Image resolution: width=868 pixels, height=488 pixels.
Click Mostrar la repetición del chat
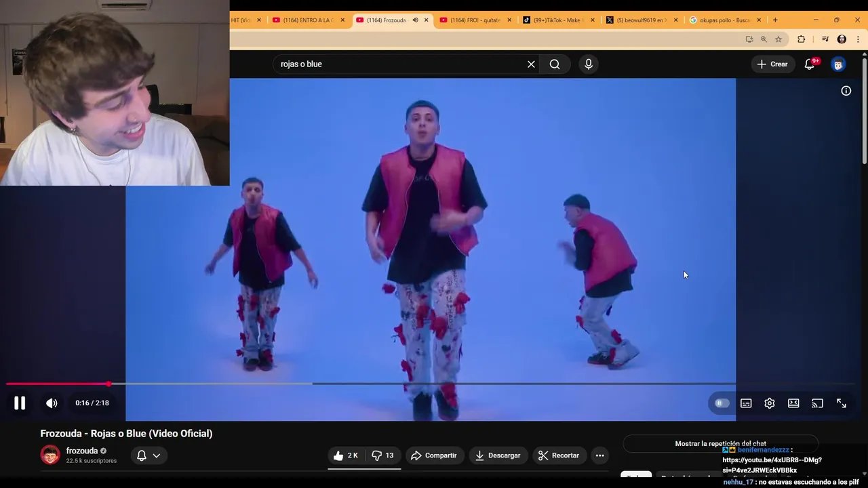pos(720,444)
